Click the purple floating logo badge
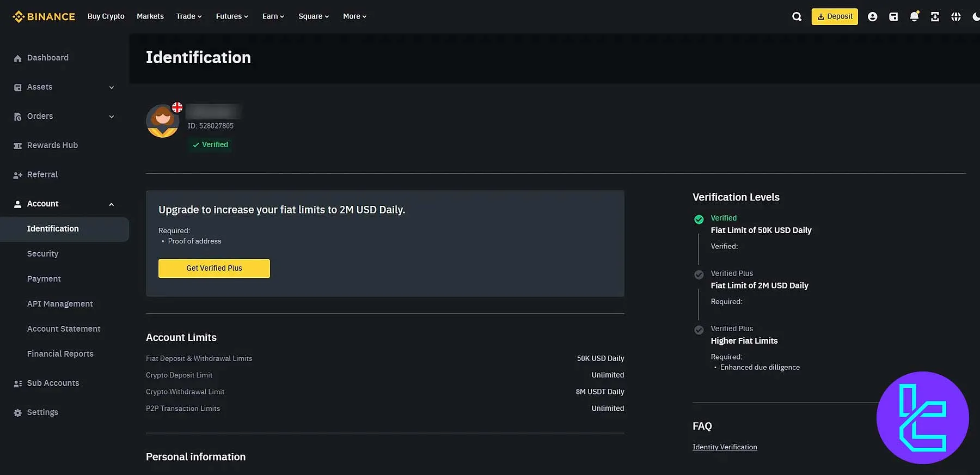Screen dimensions: 980x475 coord(922,418)
